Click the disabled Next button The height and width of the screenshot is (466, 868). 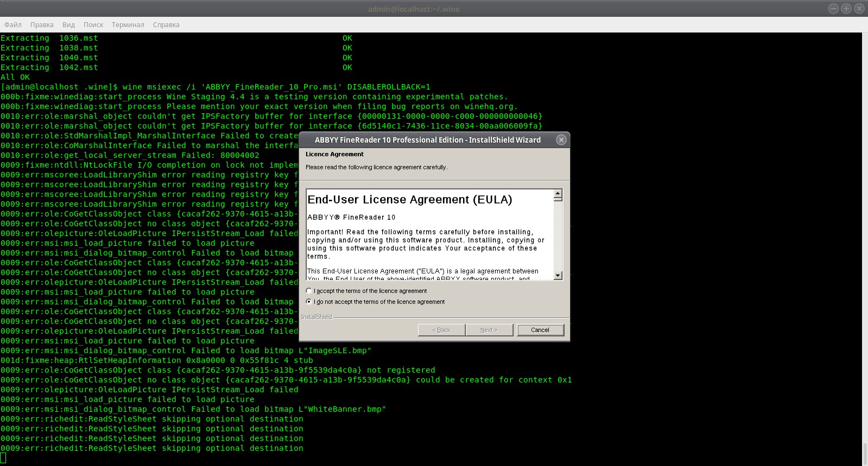pyautogui.click(x=489, y=330)
